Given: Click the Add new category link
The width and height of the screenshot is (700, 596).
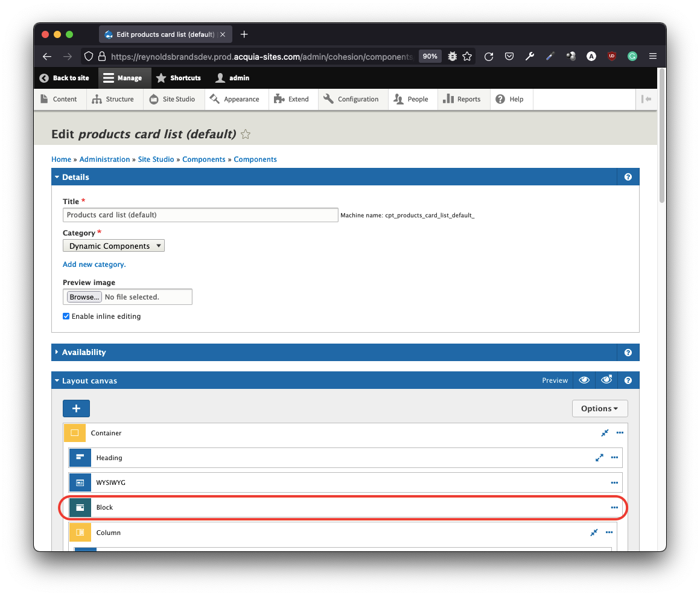Looking at the screenshot, I should click(94, 264).
